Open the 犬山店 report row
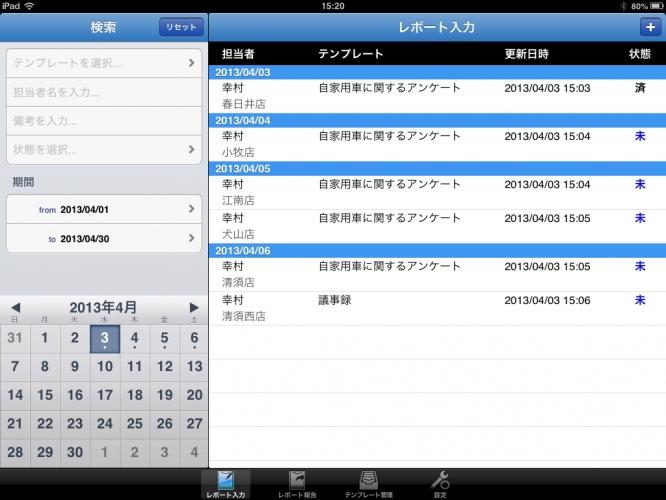666x500 pixels. click(437, 225)
